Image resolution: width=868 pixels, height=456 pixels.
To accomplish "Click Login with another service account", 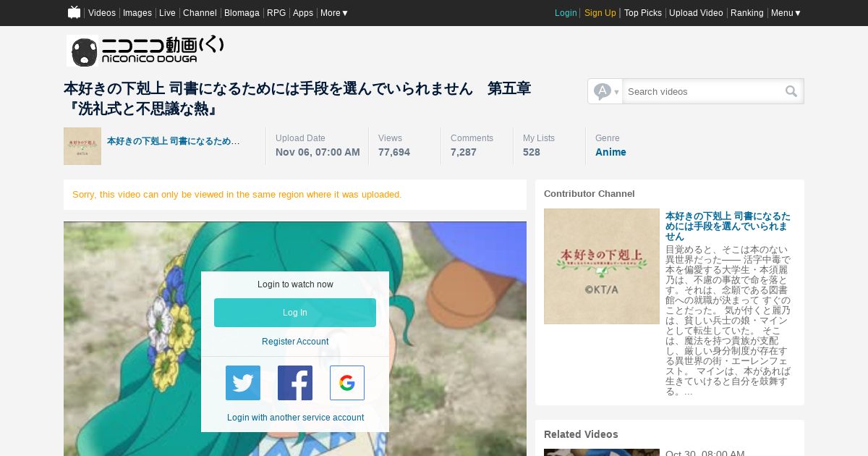I will point(295,418).
